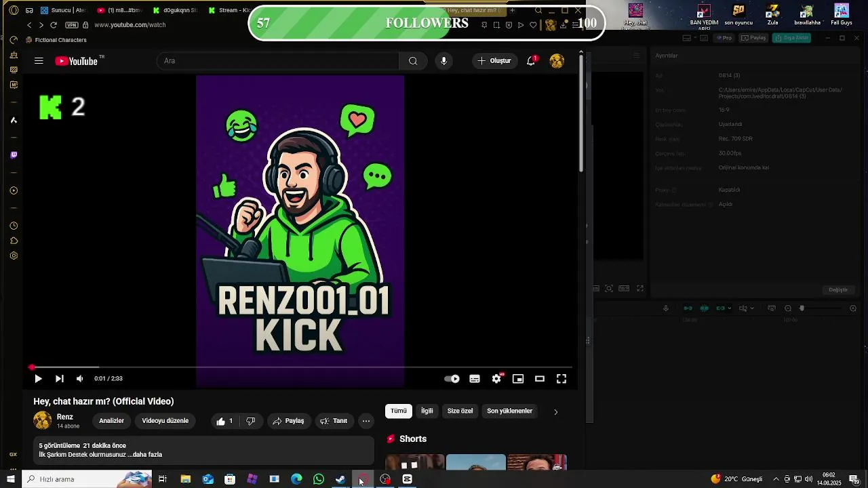This screenshot has width=868, height=488.
Task: Toggle theater mode in player
Action: [540, 379]
